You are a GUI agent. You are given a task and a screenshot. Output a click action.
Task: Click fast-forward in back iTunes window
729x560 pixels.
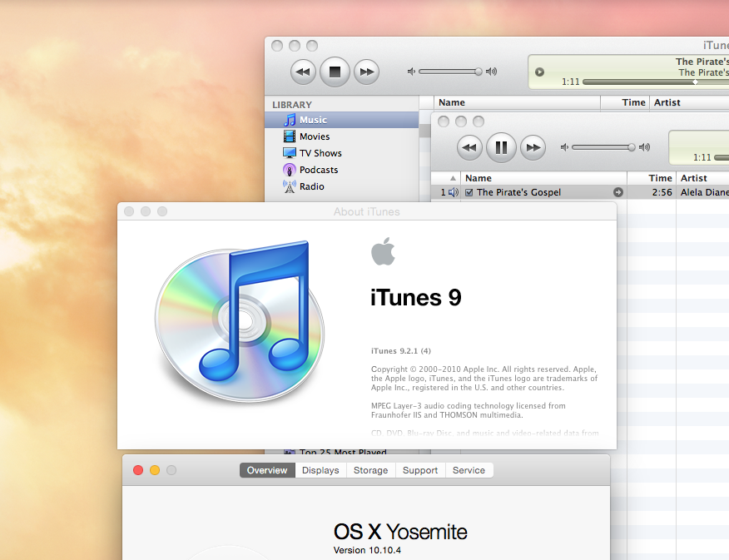tap(366, 72)
